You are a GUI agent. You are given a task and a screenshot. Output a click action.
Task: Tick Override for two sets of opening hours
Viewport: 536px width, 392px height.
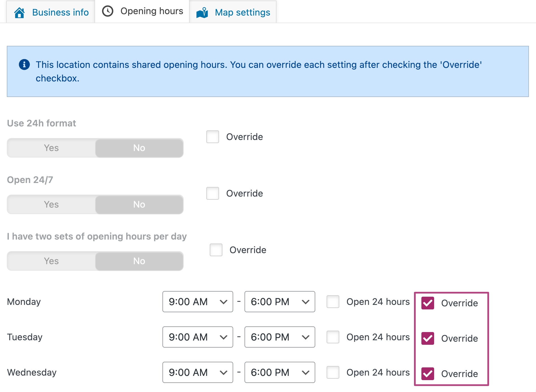[x=216, y=250]
